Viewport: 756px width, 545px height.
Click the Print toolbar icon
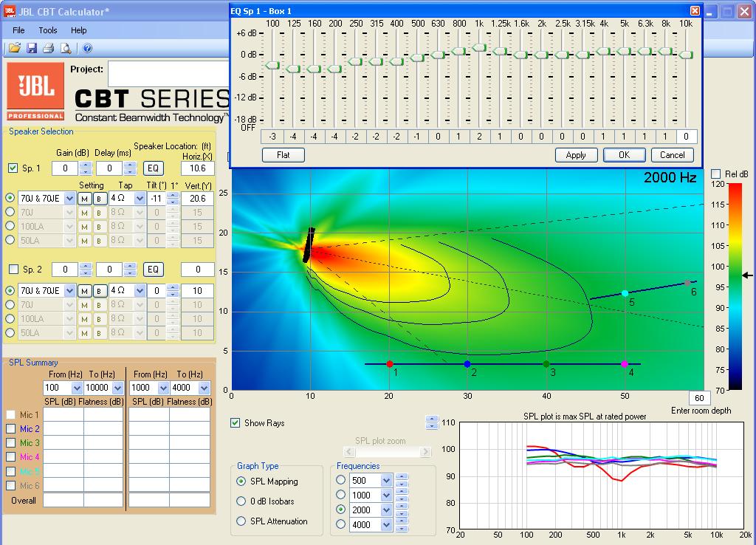coord(49,48)
